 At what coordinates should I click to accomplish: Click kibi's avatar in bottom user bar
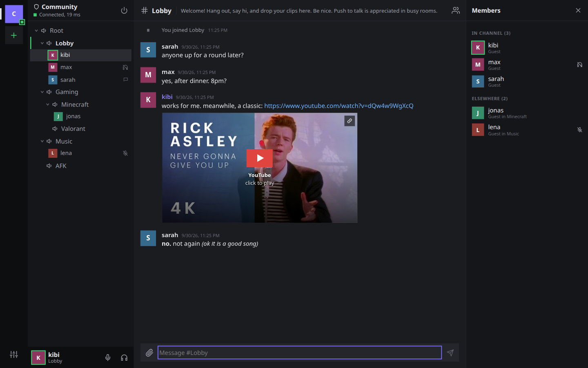coord(38,358)
